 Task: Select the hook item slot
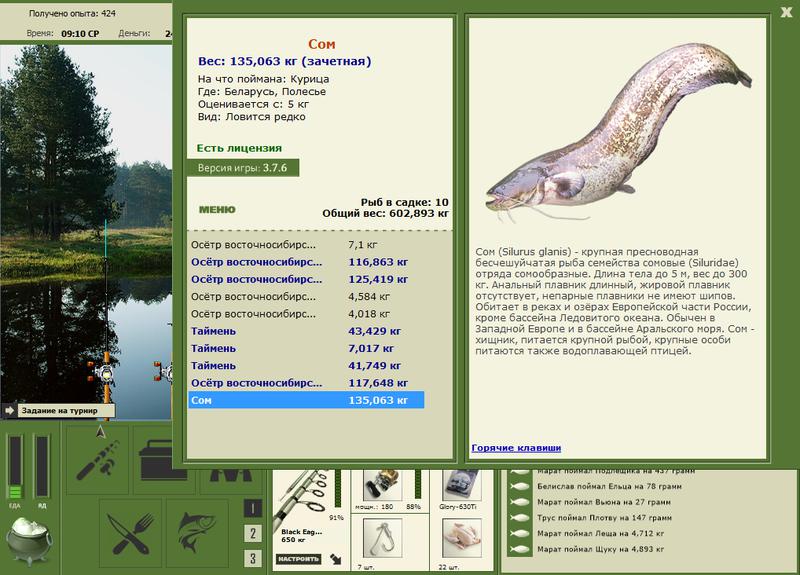click(x=382, y=539)
